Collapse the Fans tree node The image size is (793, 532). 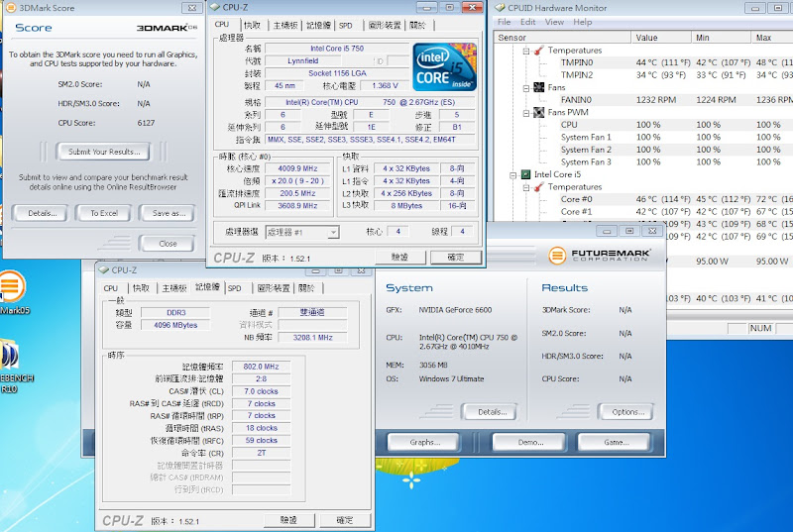[x=526, y=88]
